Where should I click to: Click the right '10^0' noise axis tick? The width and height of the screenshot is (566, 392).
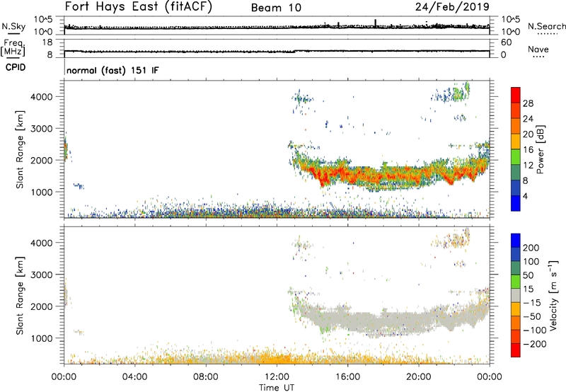point(511,32)
